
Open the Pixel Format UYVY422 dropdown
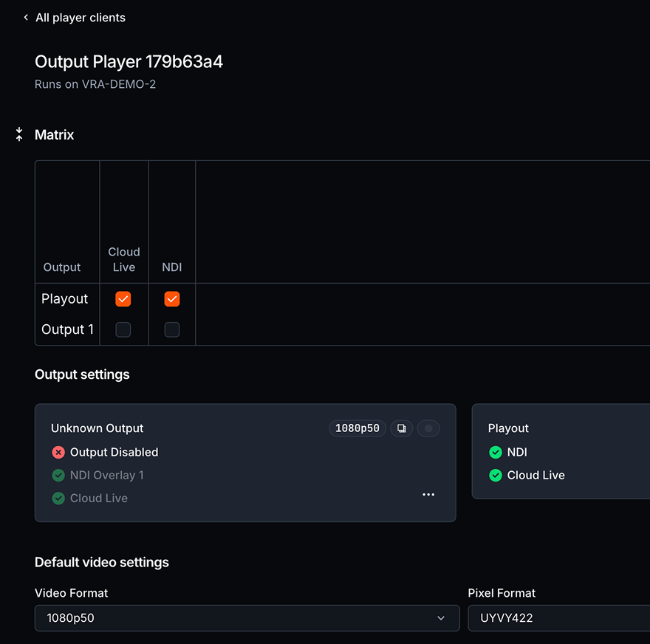coord(559,618)
